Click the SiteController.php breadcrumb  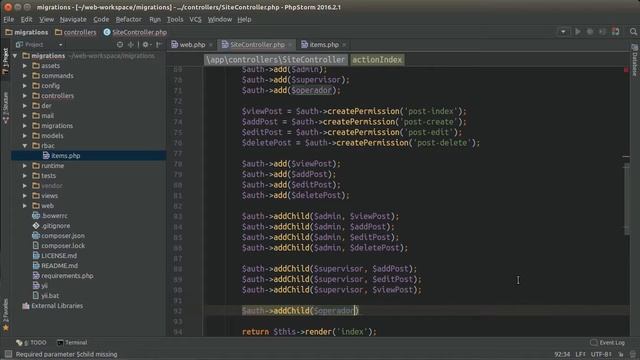coord(135,32)
